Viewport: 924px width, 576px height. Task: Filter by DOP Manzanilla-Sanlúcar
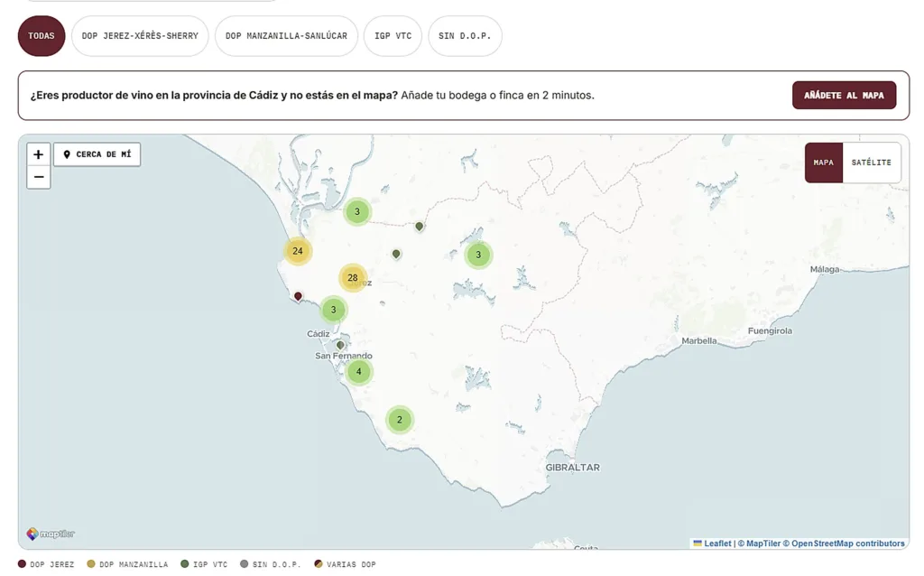(x=286, y=36)
